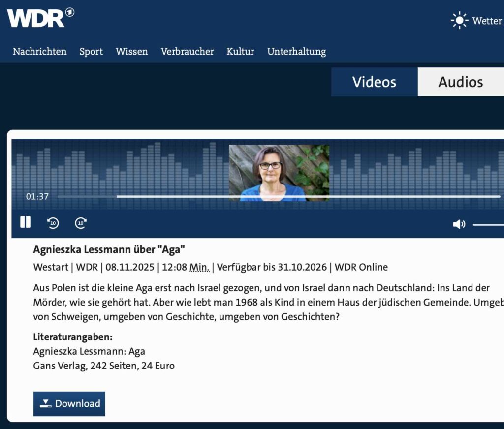Open the Verbraucher section

coord(187,52)
